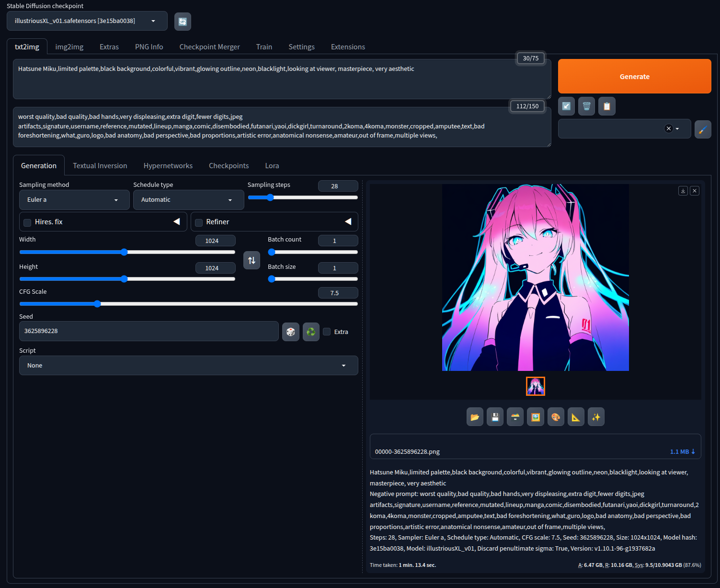This screenshot has height=588, width=720.
Task: Switch to the img2img tab
Action: point(69,47)
